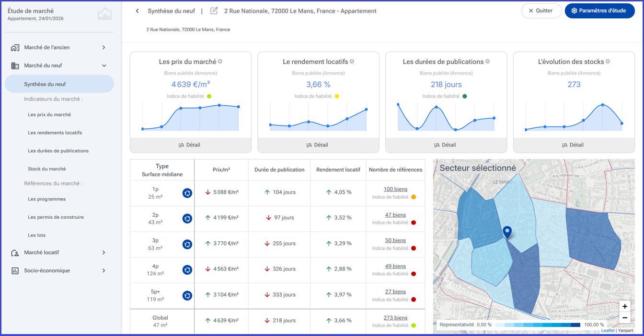The image size is (644, 336).
Task: Open Les permis de construire in sidebar
Action: (x=56, y=217)
